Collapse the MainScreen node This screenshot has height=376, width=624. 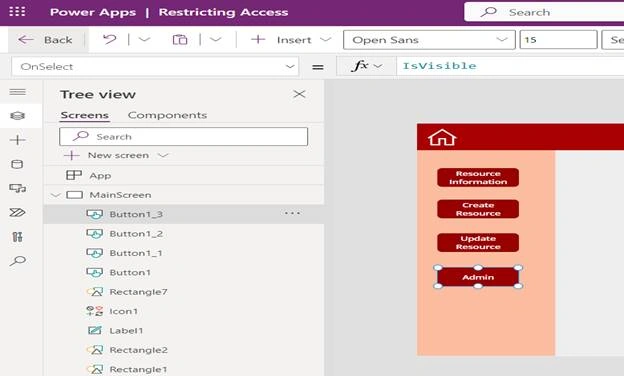56,195
